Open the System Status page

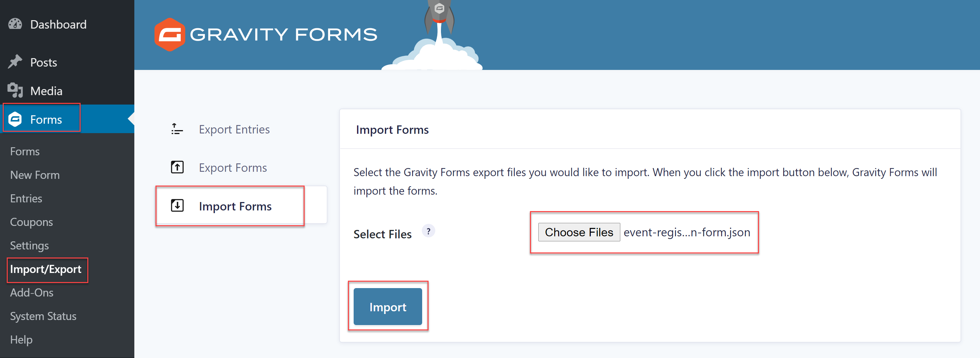pyautogui.click(x=43, y=316)
